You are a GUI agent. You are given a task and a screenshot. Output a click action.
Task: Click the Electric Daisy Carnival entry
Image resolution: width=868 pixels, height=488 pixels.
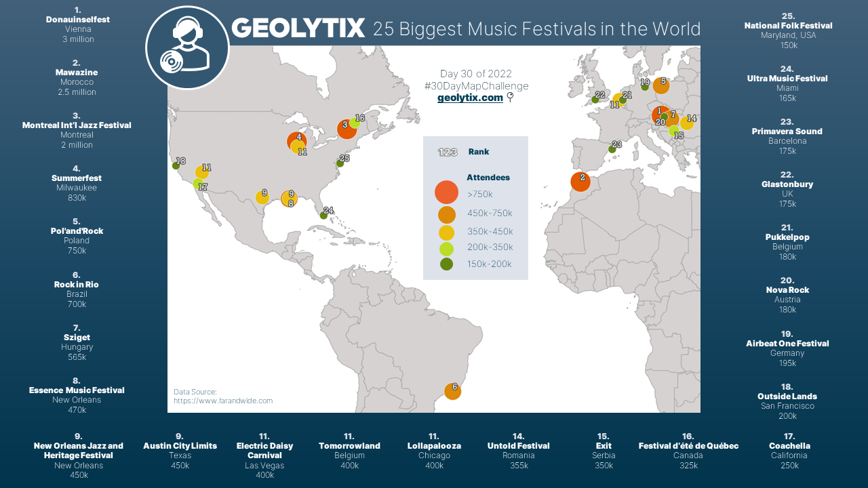(x=264, y=455)
